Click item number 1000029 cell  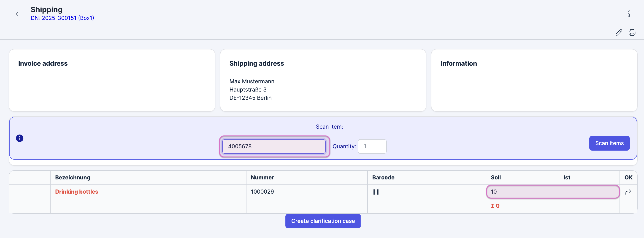coord(262,192)
